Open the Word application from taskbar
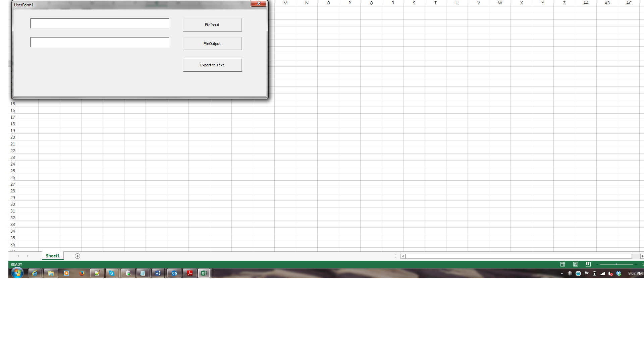The height and width of the screenshot is (362, 644). coord(158,273)
